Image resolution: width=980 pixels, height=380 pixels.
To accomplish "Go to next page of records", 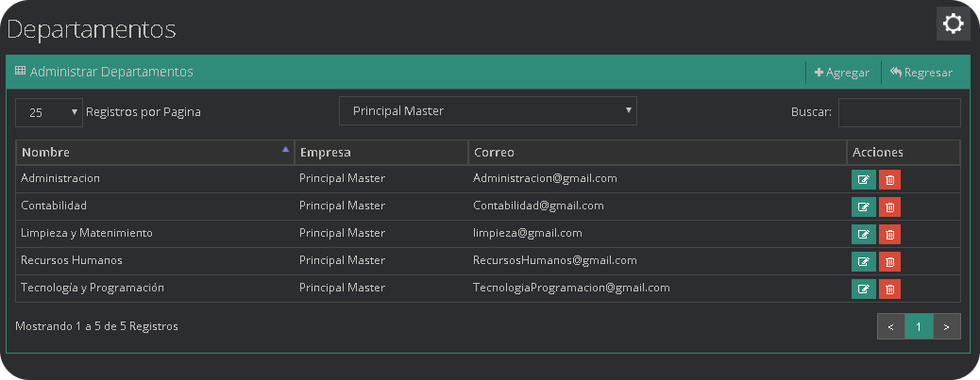I will [947, 326].
